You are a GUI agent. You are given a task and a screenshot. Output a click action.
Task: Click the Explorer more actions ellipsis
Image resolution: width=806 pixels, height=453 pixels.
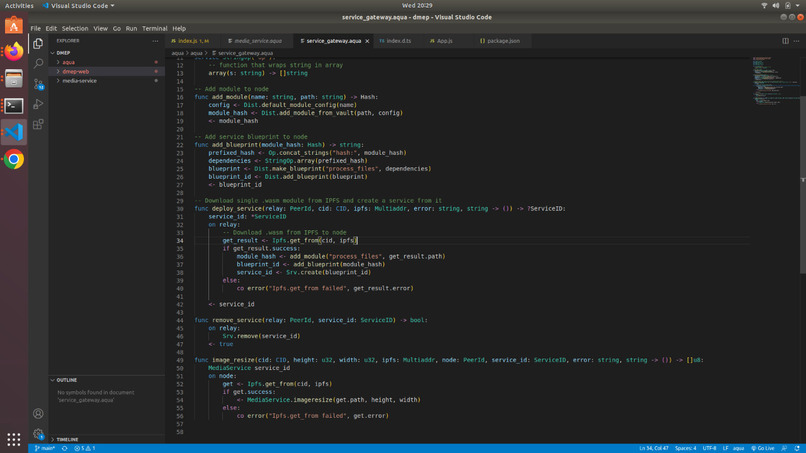coord(155,41)
